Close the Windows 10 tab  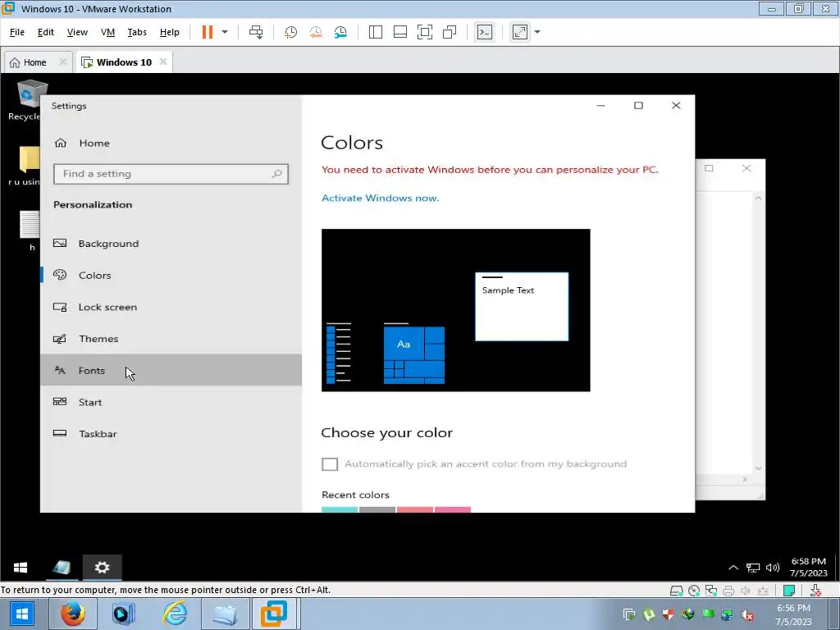click(x=163, y=62)
